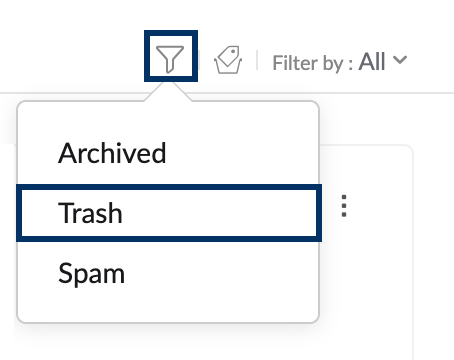The width and height of the screenshot is (454, 360).
Task: Click the vertical ellipsis beside the popup
Action: click(344, 206)
